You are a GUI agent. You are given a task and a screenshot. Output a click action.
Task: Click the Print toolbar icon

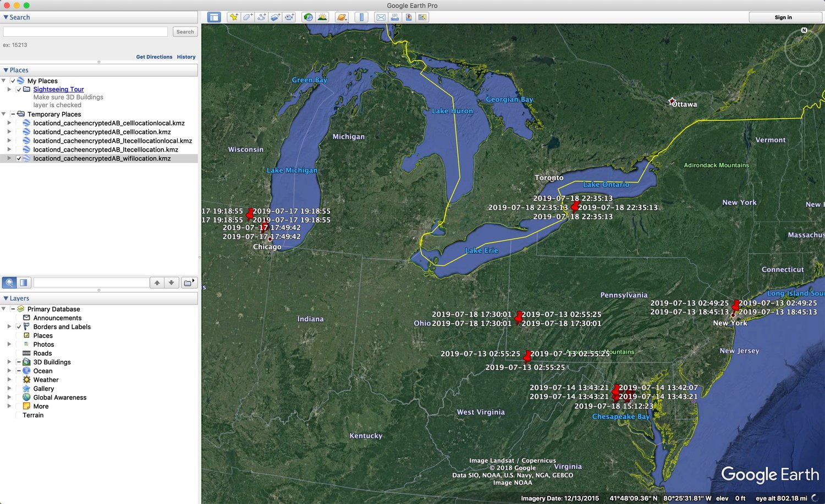[x=395, y=17]
